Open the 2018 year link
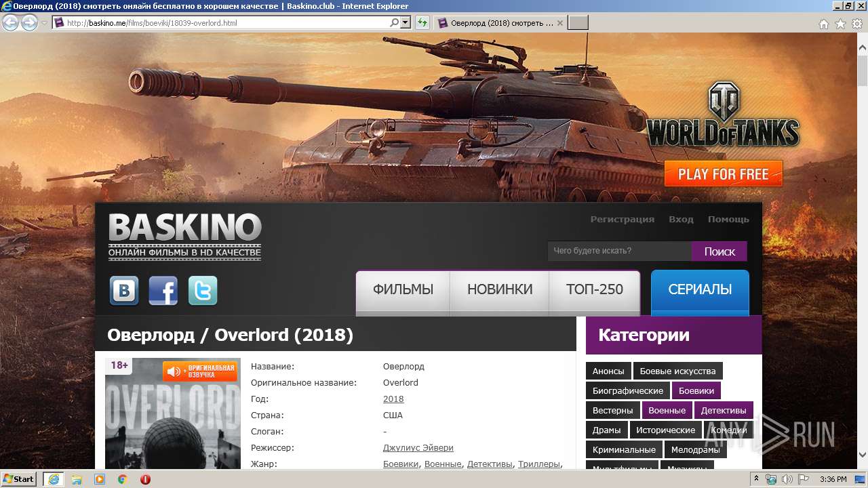The width and height of the screenshot is (868, 488). point(393,399)
